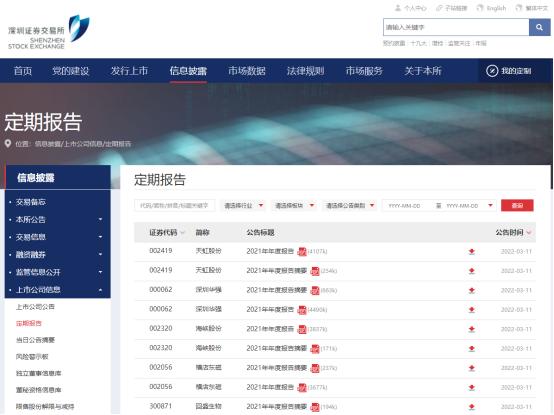Download 深圳华强 年度报告摘要 via red arrow
This screenshot has width=554, height=415.
point(472,290)
